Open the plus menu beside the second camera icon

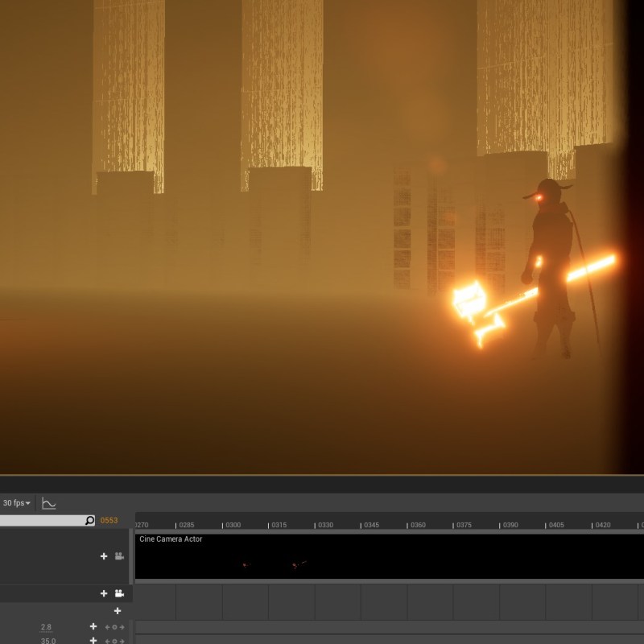point(103,593)
